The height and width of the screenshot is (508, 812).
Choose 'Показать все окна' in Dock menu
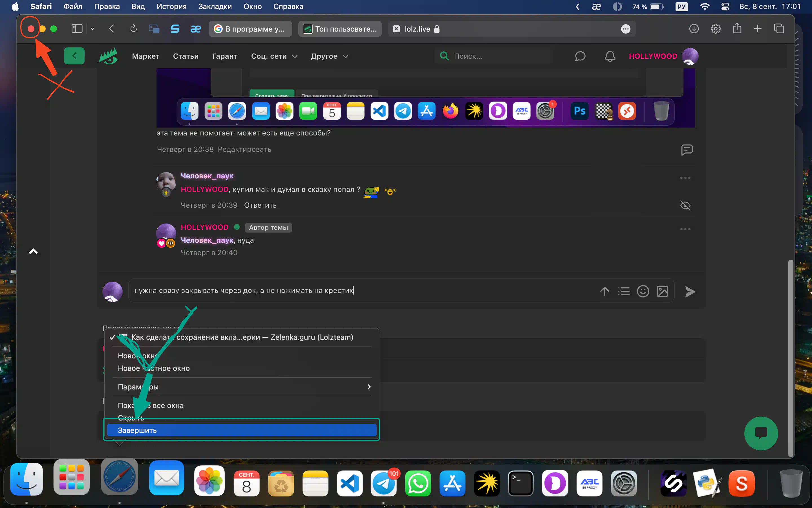[242, 406]
